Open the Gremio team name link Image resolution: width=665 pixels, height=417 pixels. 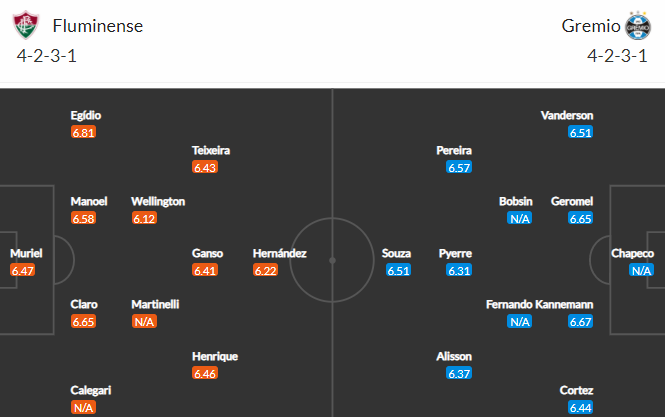591,26
